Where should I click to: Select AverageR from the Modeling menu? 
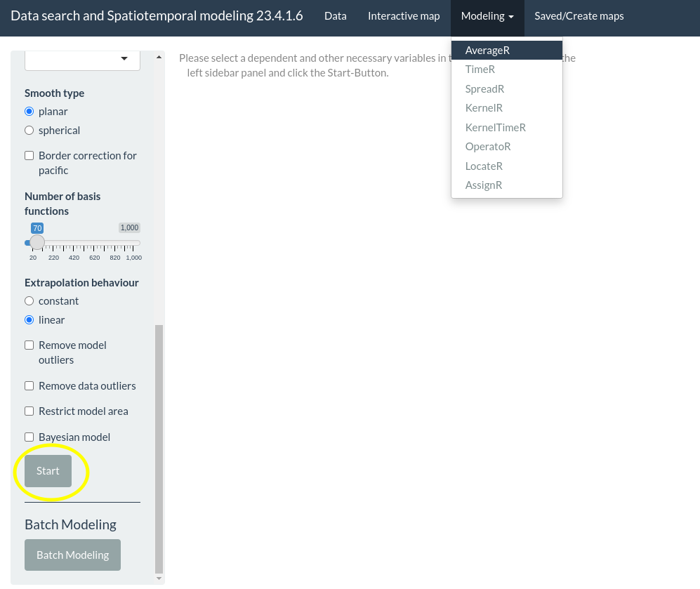487,50
